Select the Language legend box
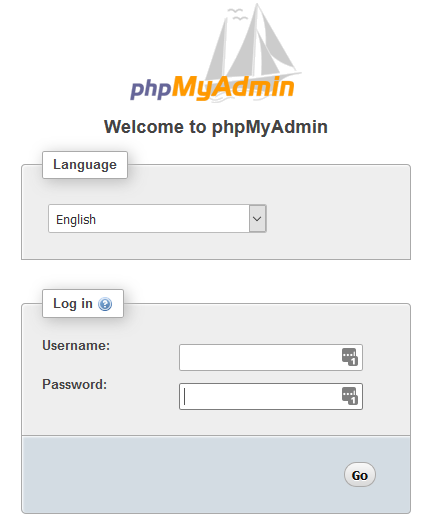 click(x=85, y=165)
